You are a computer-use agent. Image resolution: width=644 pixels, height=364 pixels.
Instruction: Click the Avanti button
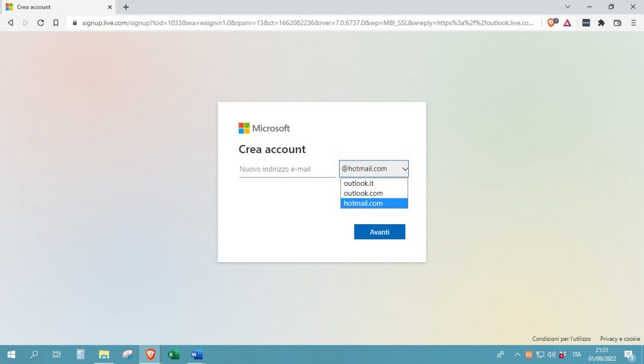[379, 232]
